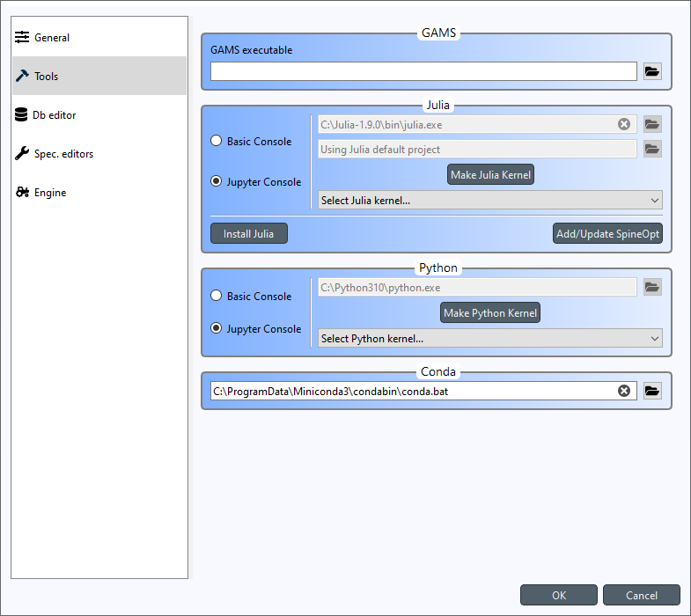This screenshot has width=691, height=616.
Task: Browse for Conda executable folder icon
Action: [x=652, y=391]
